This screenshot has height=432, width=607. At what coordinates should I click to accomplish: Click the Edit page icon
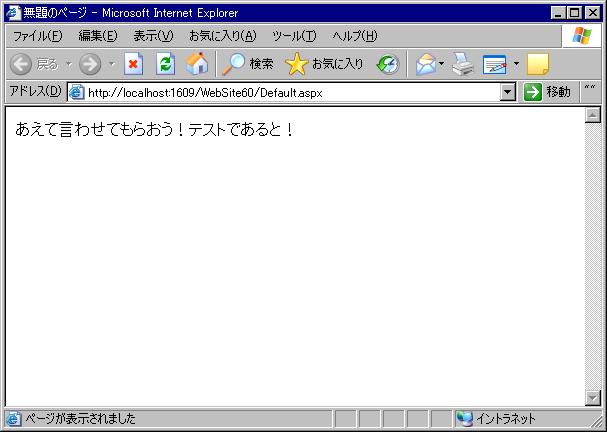point(495,64)
